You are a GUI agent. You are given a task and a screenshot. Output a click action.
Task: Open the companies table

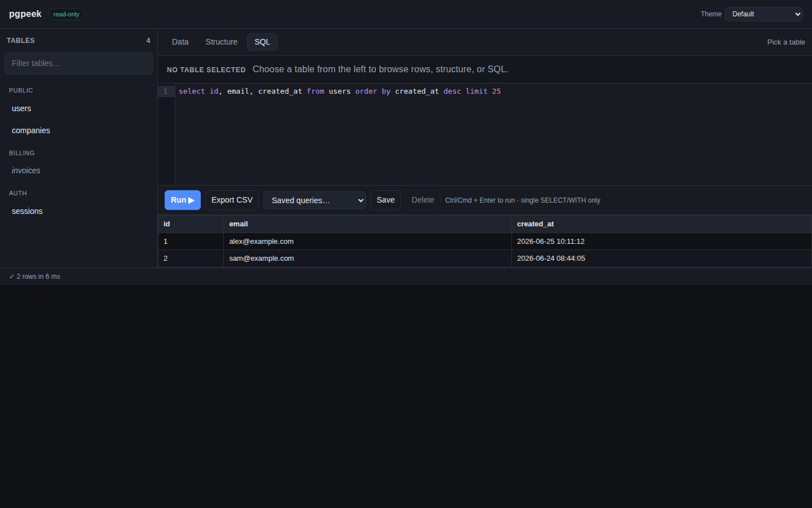[x=78, y=131]
